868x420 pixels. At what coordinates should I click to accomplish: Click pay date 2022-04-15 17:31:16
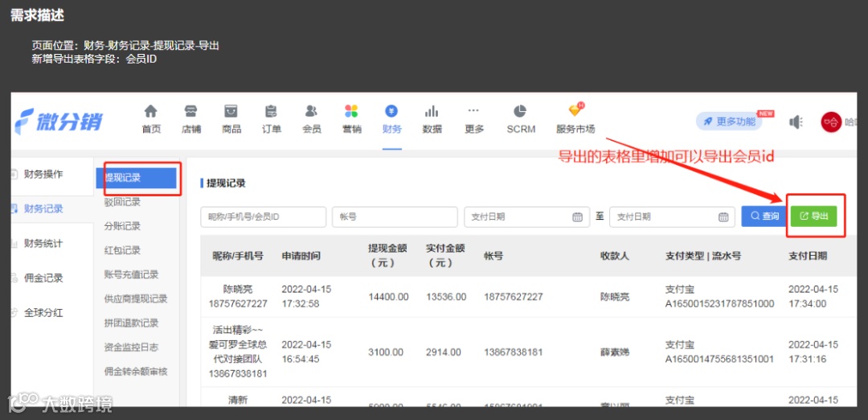pyautogui.click(x=813, y=352)
